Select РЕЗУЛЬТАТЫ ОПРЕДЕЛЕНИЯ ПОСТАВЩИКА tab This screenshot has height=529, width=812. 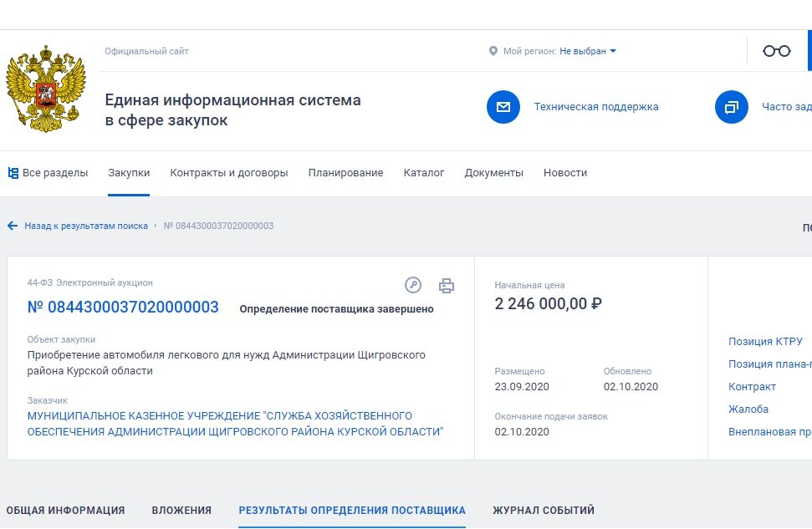[x=352, y=511]
